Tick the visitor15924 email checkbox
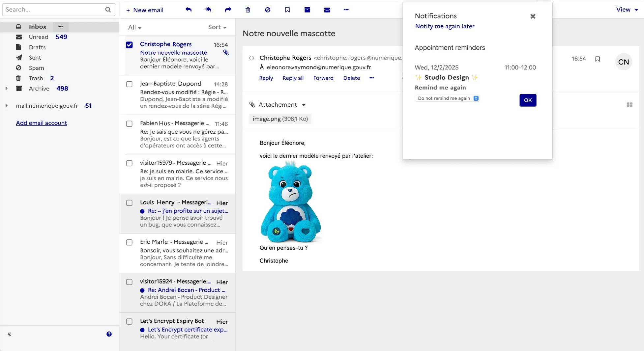This screenshot has width=644, height=351. 129,282
